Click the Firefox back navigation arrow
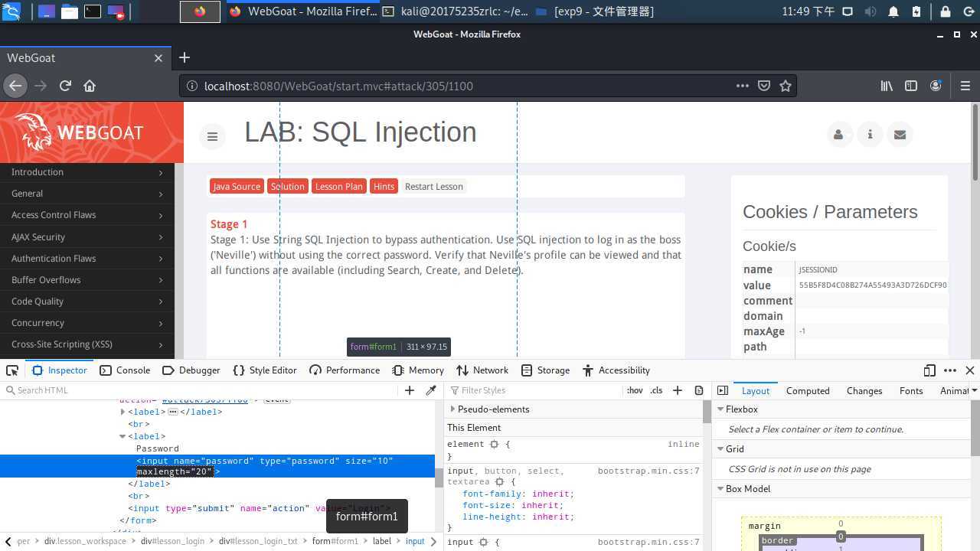 15,86
